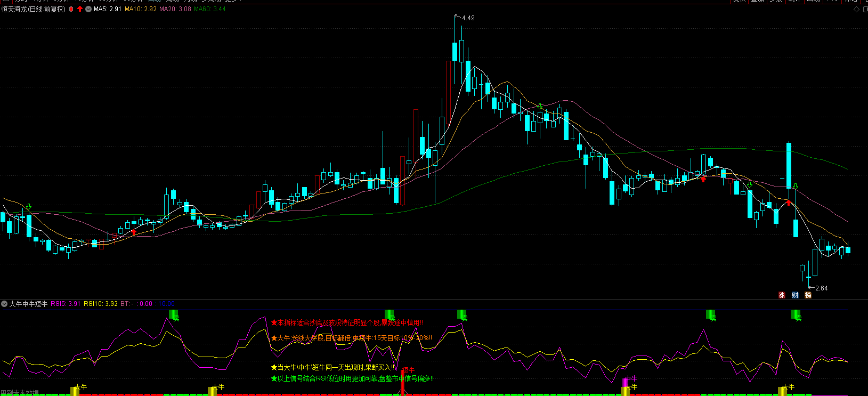Click the MA10: 2.92 label
Screen dimensions: 868x396
[x=141, y=9]
